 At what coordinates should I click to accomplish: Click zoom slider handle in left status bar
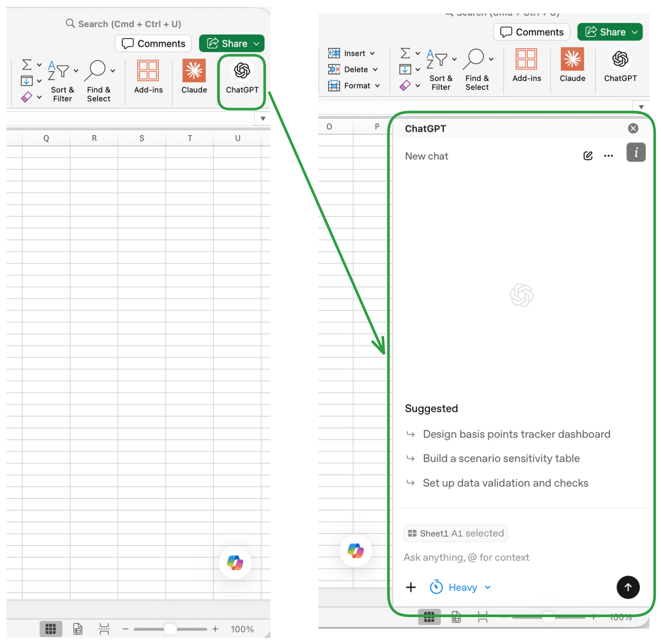click(170, 629)
